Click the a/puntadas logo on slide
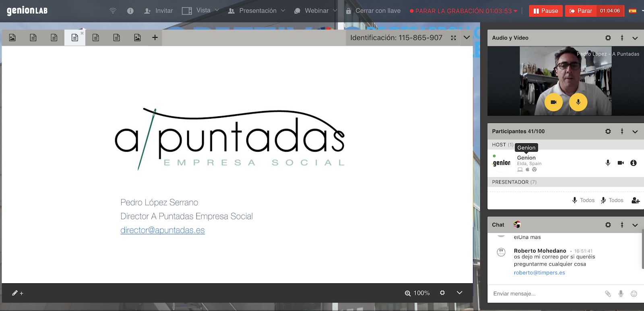Viewport: 644px width, 311px height. click(x=230, y=138)
